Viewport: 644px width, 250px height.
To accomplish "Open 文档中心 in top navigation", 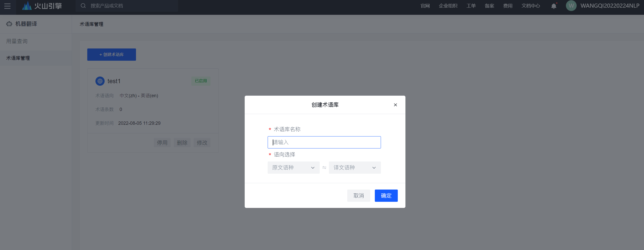I will coord(531,6).
